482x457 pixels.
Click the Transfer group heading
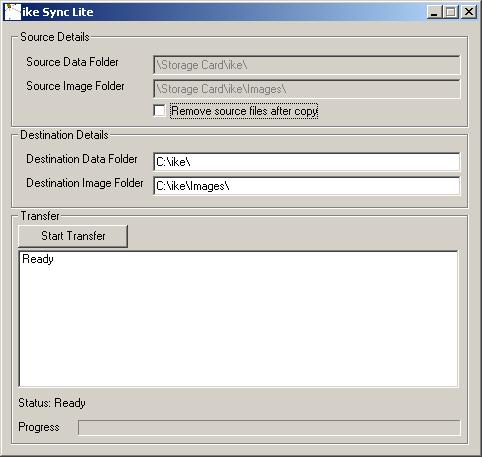click(x=40, y=216)
